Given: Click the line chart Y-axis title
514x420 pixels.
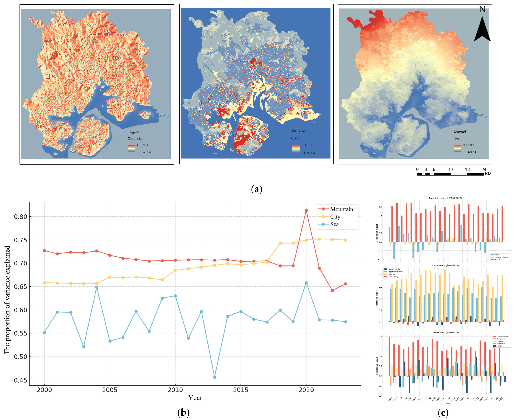Looking at the screenshot, I should click(7, 300).
